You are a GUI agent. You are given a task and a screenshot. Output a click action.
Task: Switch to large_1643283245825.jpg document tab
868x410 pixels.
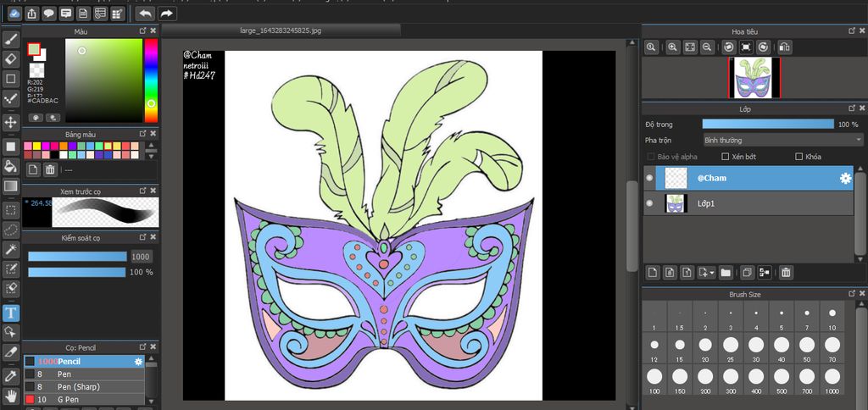coord(281,30)
